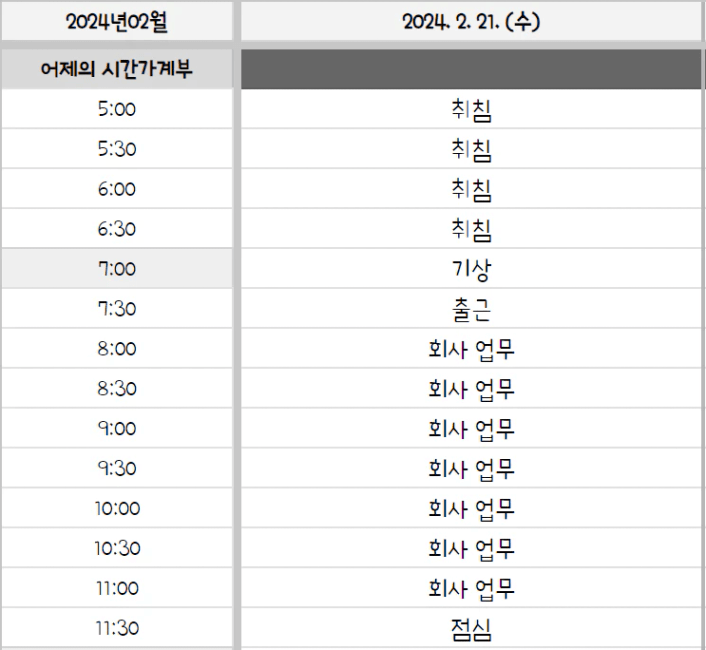The height and width of the screenshot is (650, 706).
Task: Click the 출근 activity cell
Action: (472, 309)
